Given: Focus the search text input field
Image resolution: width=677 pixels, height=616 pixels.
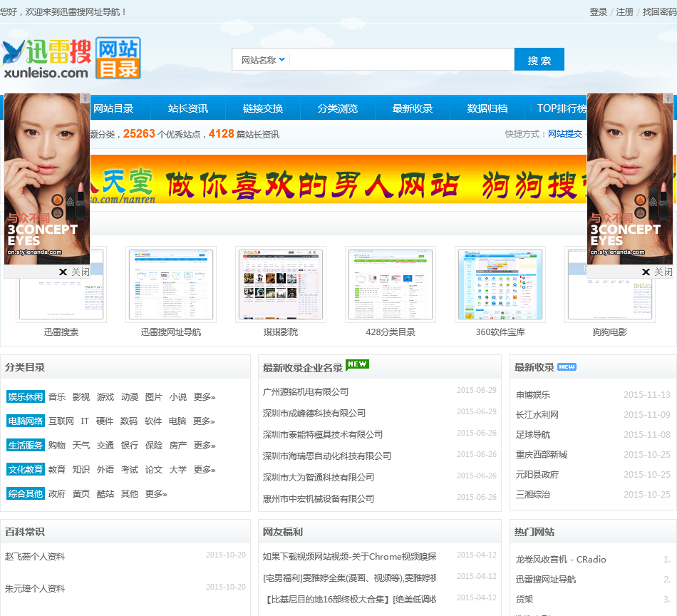Looking at the screenshot, I should 401,60.
